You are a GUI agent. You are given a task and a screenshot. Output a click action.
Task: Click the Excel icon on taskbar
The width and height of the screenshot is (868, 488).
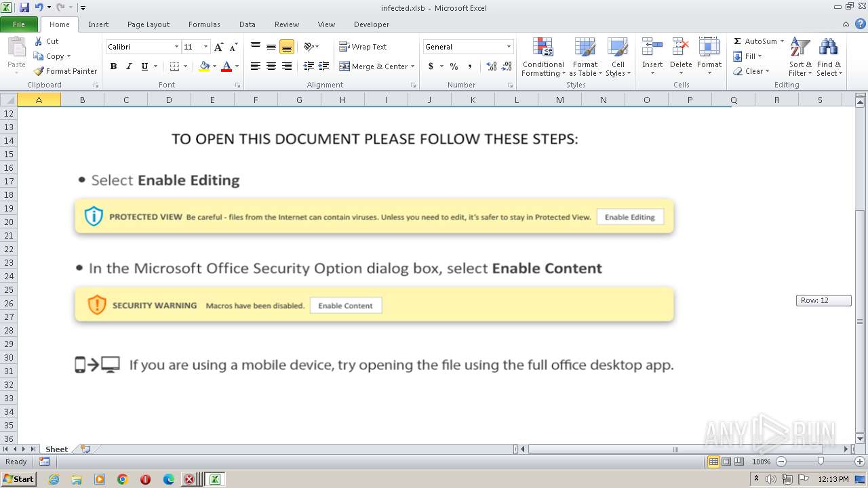point(214,479)
